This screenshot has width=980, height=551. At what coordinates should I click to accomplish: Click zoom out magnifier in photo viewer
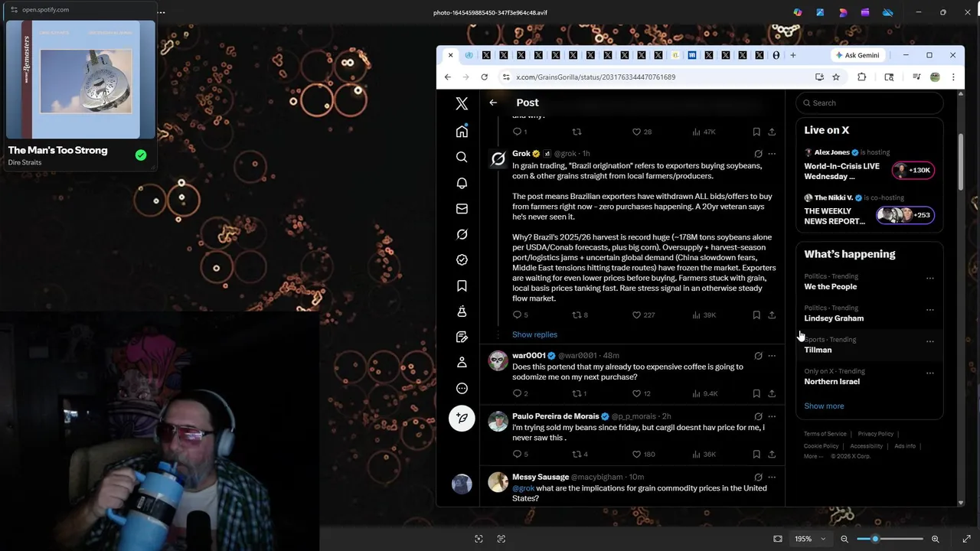click(x=844, y=539)
